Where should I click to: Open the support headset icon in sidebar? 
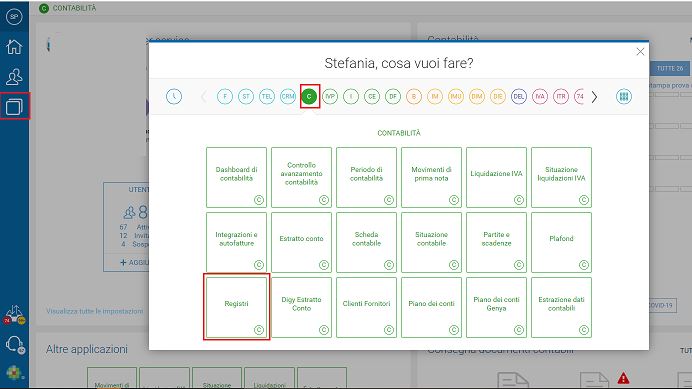point(15,344)
